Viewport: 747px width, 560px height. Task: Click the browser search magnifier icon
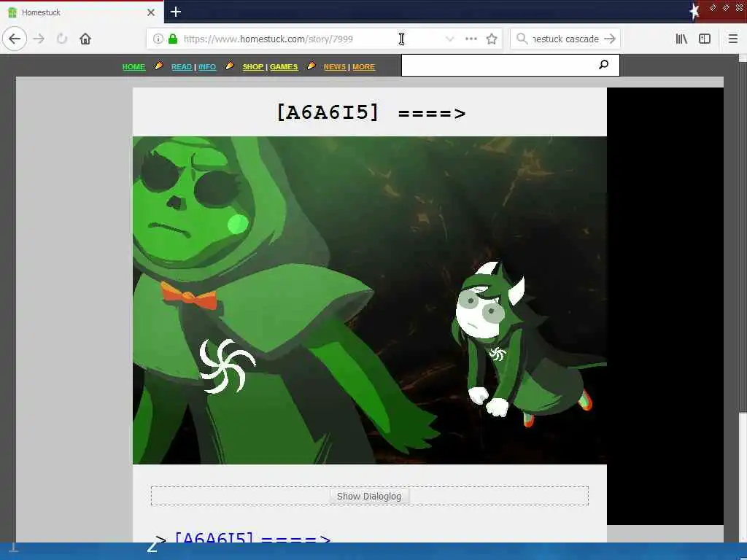click(x=522, y=39)
